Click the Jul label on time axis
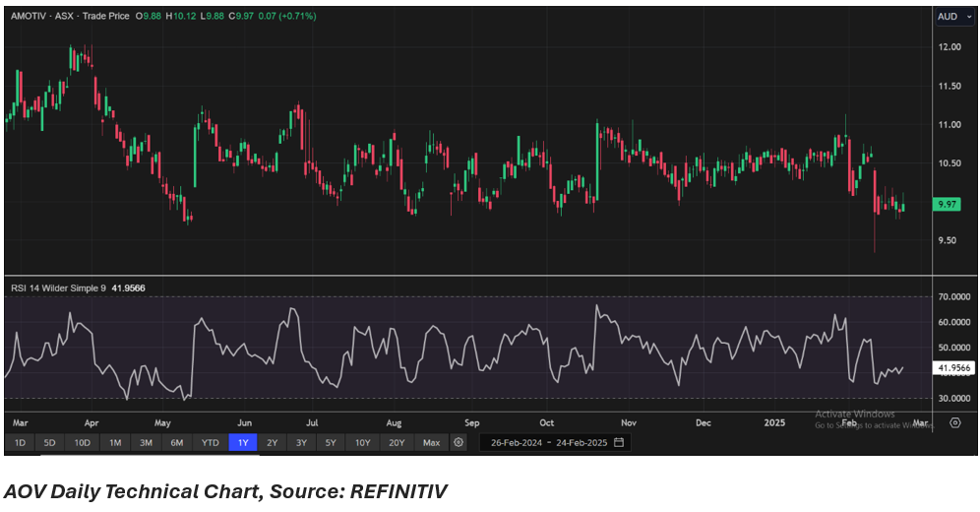980x512 pixels. click(x=312, y=423)
